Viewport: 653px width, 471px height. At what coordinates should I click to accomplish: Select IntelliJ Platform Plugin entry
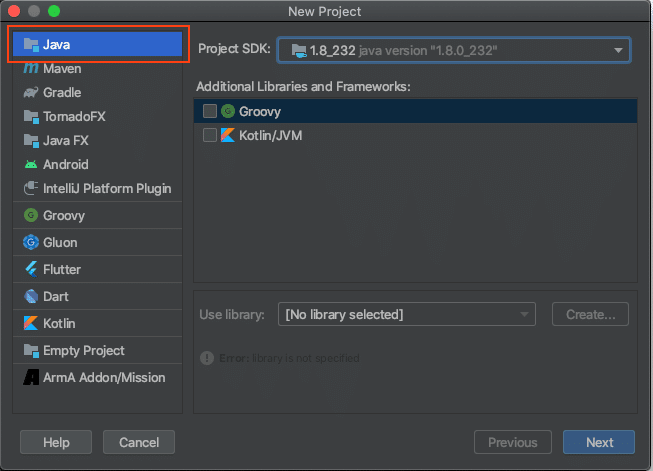coord(97,188)
